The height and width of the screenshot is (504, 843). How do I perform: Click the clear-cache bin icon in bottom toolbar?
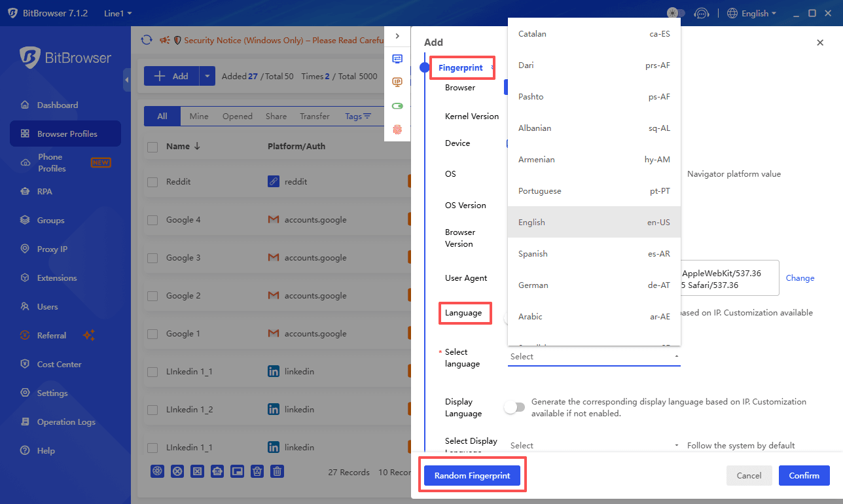pyautogui.click(x=257, y=471)
